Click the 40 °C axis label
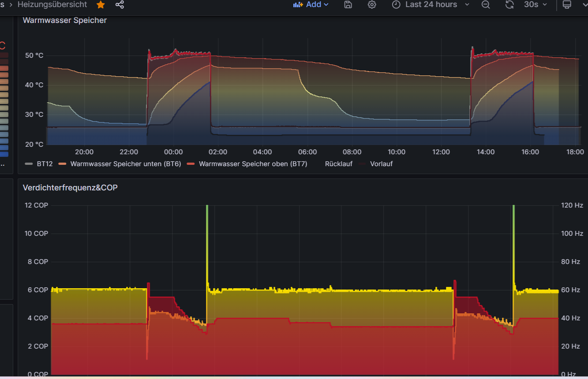The image size is (588, 379). coord(34,85)
